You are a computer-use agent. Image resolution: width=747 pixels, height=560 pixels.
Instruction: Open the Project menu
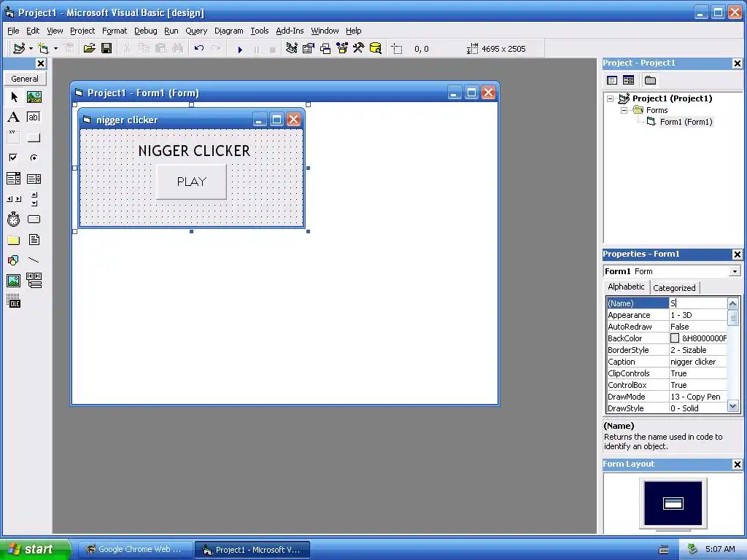click(x=82, y=31)
